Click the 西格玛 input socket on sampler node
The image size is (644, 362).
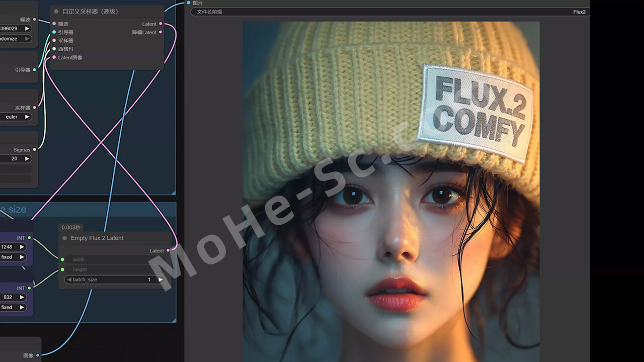54,49
